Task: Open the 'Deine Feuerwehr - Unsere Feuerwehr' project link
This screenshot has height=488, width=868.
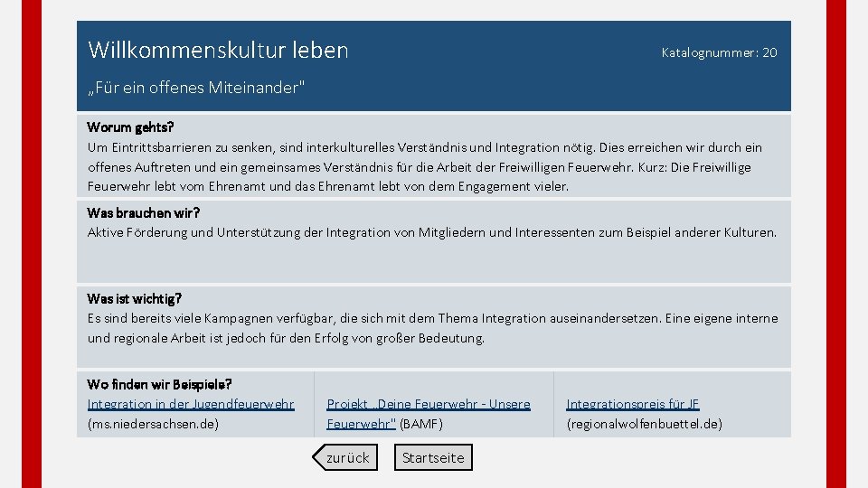Action: pos(429,414)
